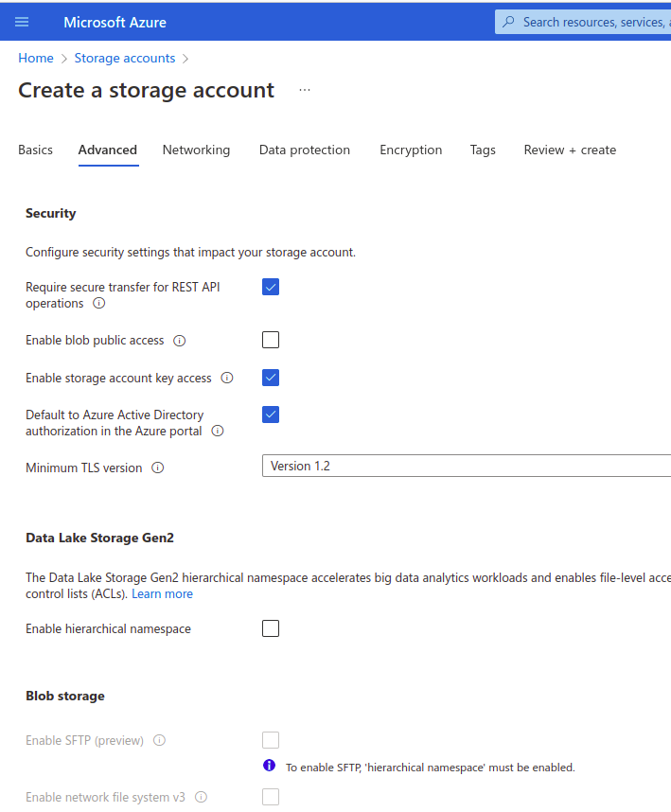Viewport: 671px width, 812px height.
Task: Click info icon next to 'Enable network file system v3'
Action: [x=202, y=797]
